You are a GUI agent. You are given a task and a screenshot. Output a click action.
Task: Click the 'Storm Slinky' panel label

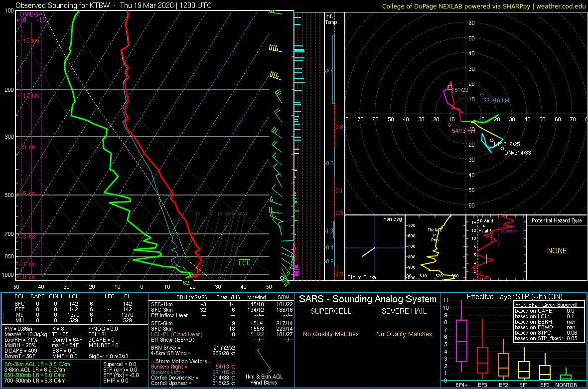[362, 277]
